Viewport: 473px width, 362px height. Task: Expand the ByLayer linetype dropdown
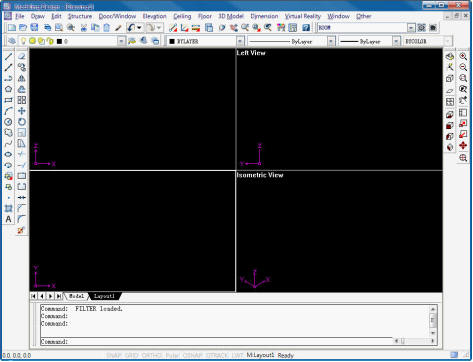331,41
